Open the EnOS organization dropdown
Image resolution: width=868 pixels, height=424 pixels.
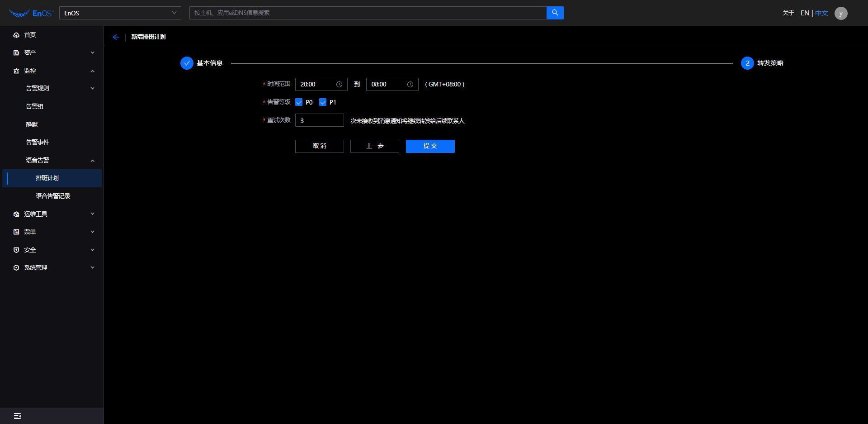[x=120, y=13]
